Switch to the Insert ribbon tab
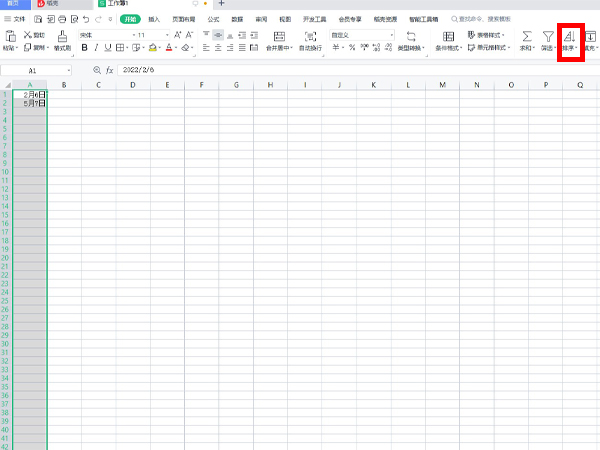Screen dimensions: 600x450 point(154,19)
